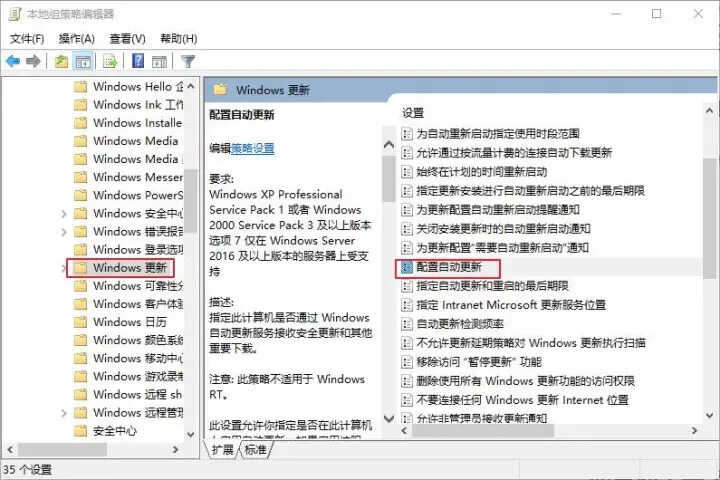
Task: Select 不允许更新延期策略对 Windows 更新执行扫描
Action: tap(531, 343)
